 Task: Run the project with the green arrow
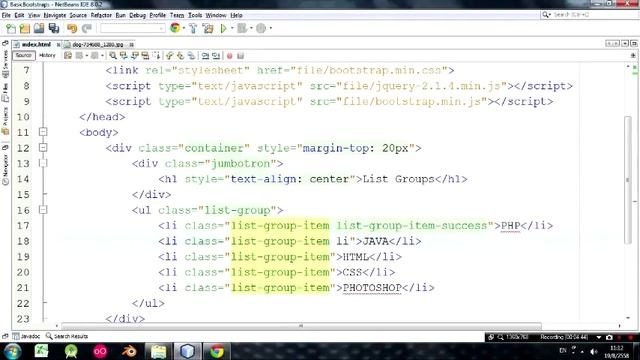(x=223, y=28)
